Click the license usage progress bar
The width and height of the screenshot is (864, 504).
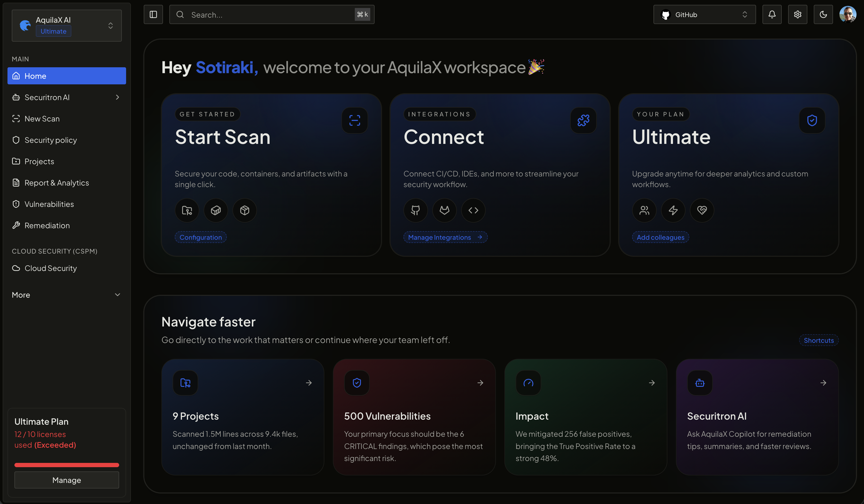[67, 465]
